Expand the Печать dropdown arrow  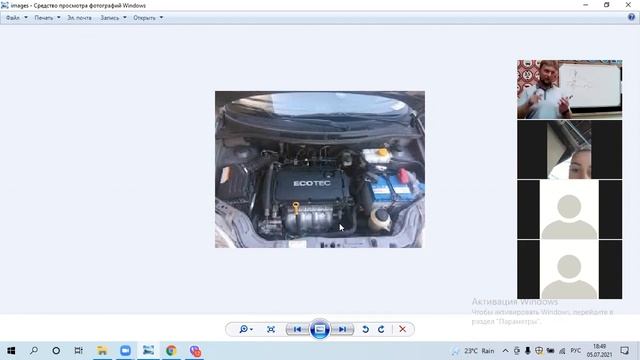click(59, 18)
